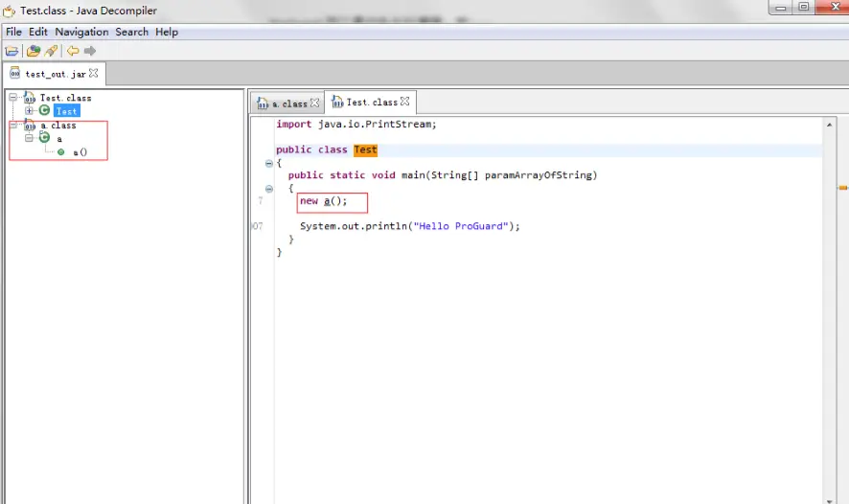Close the a.class editor tab
This screenshot has height=504, width=849.
[x=314, y=103]
